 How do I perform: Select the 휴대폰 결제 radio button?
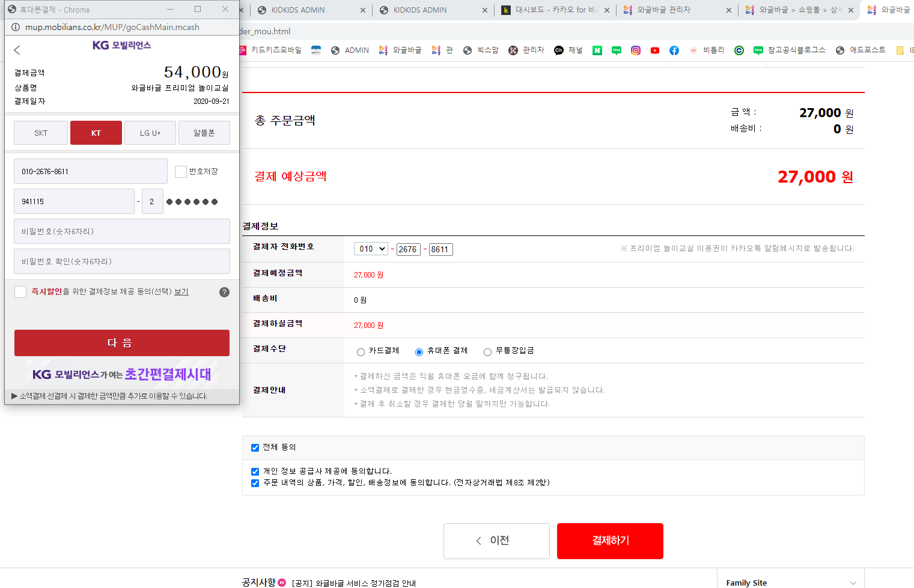pos(419,352)
